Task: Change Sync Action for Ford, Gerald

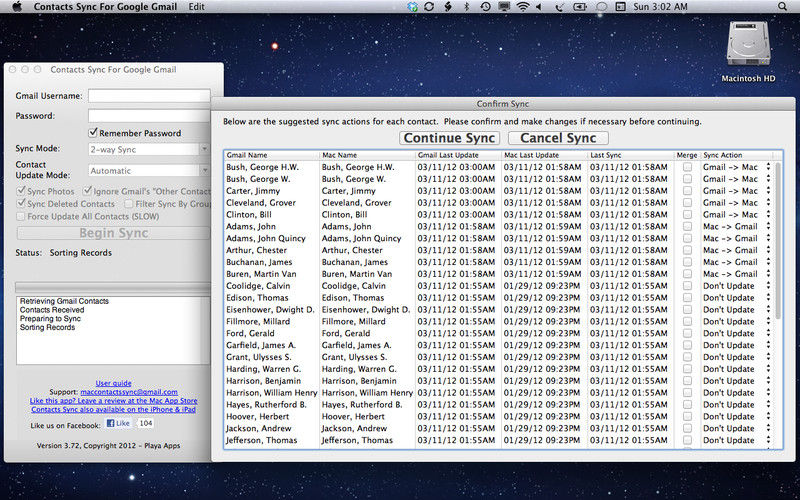Action: point(736,333)
